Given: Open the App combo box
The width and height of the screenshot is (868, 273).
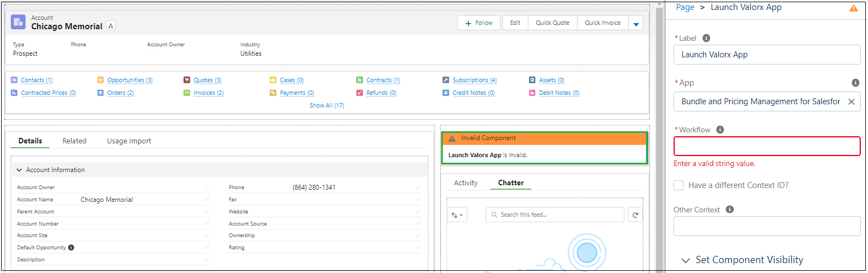Looking at the screenshot, I should (x=767, y=101).
